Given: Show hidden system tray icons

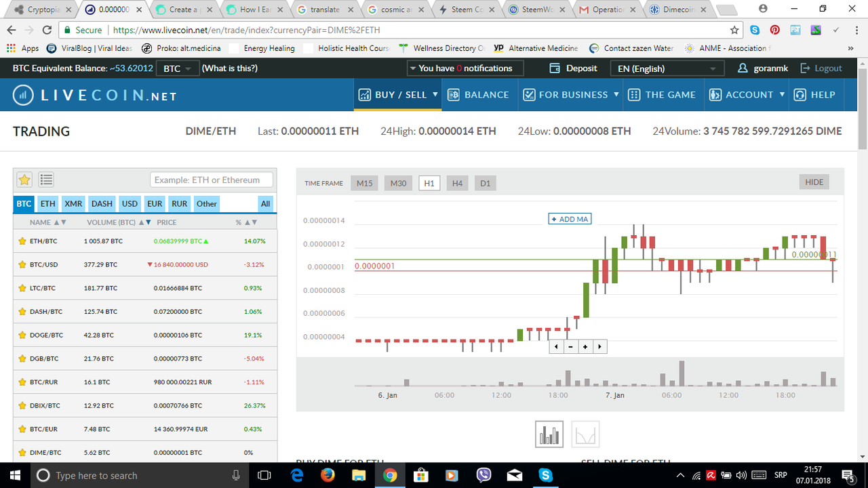Looking at the screenshot, I should [x=680, y=475].
